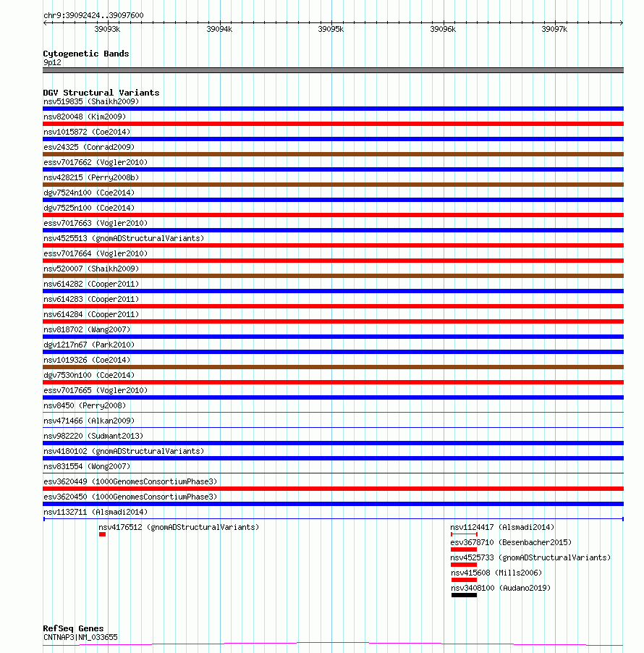Click the blue nsv519835 variant bar
Screen dimensions: 644x653
[333, 109]
